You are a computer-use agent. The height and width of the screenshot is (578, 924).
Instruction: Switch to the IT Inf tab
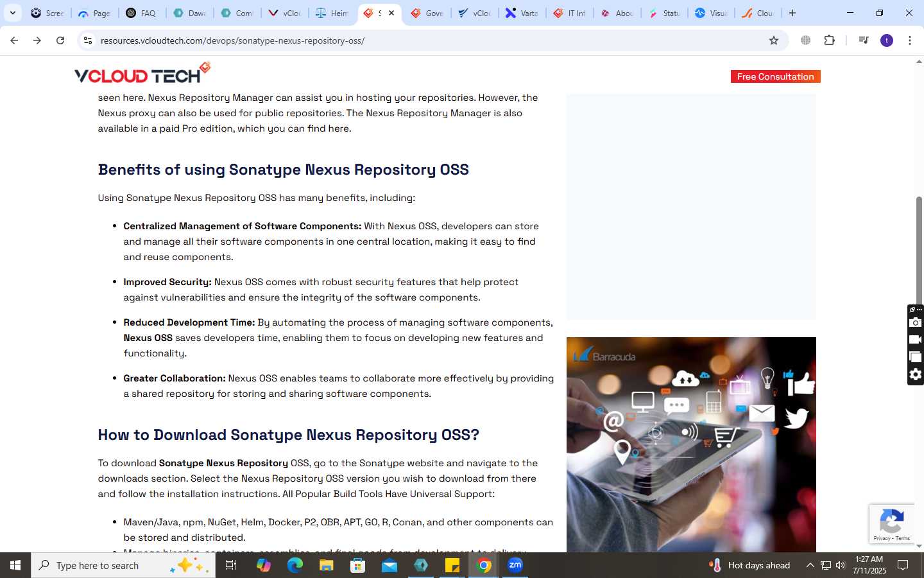[569, 13]
